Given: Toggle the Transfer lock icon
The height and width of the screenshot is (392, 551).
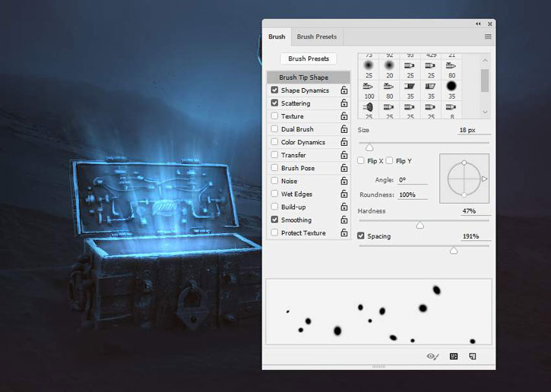Looking at the screenshot, I should pos(344,155).
